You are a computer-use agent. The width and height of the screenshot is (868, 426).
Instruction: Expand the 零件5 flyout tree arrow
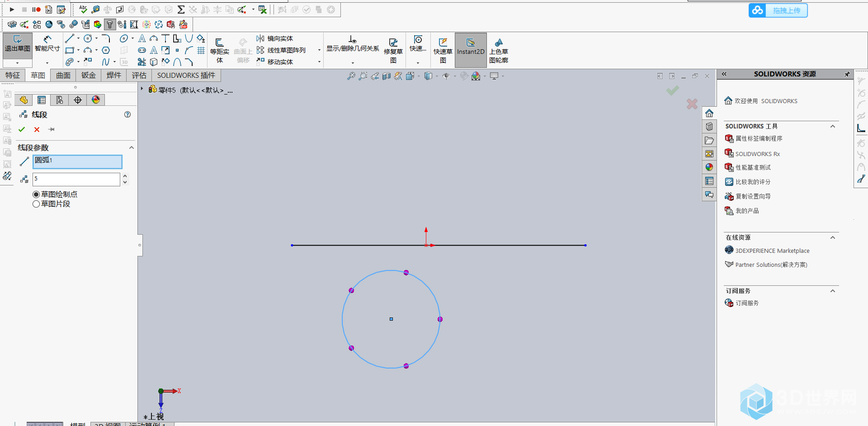click(142, 89)
